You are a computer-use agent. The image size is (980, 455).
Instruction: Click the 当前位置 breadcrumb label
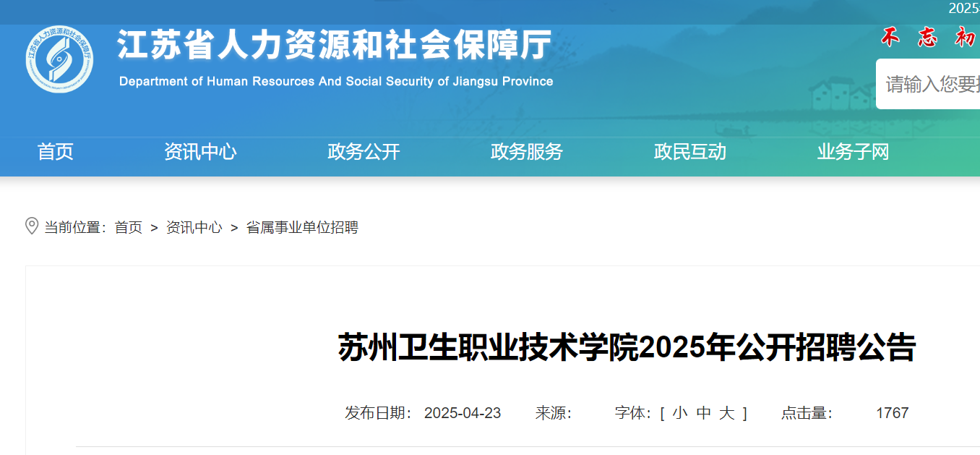76,228
